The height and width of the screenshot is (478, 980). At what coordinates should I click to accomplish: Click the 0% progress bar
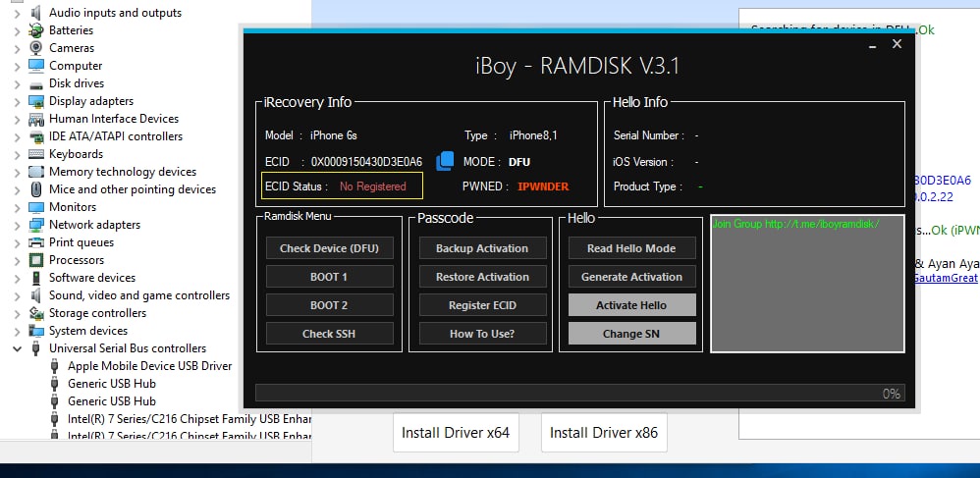580,393
